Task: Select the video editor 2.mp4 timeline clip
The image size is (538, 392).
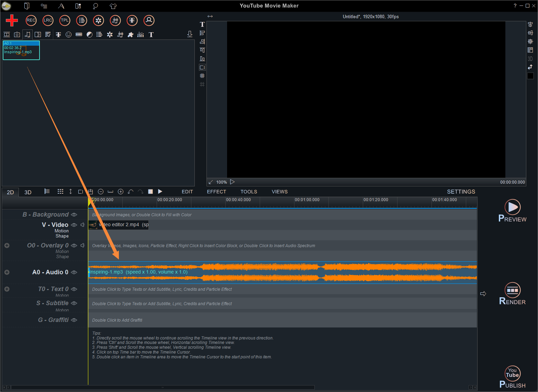Action: [x=119, y=225]
